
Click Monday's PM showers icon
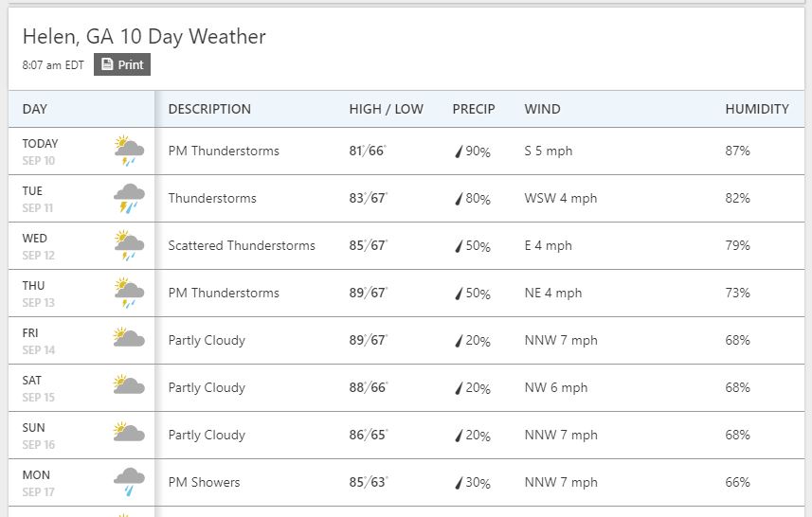pos(129,481)
